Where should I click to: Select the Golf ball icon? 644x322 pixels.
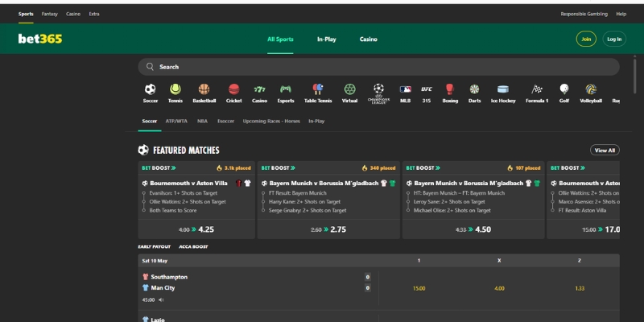click(x=564, y=89)
